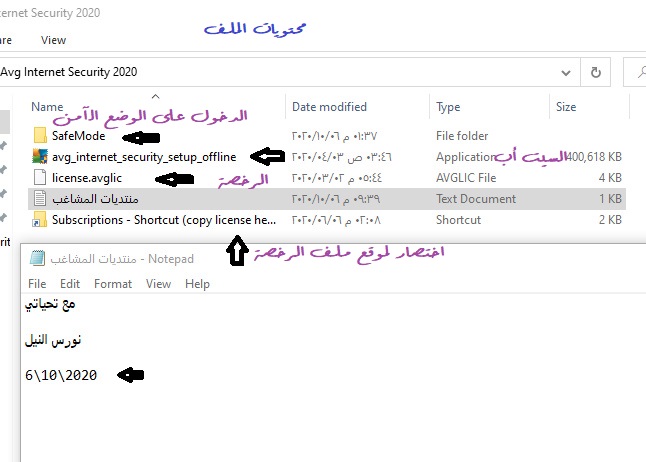Open the View tab in File Explorer
The height and width of the screenshot is (462, 646).
53,41
